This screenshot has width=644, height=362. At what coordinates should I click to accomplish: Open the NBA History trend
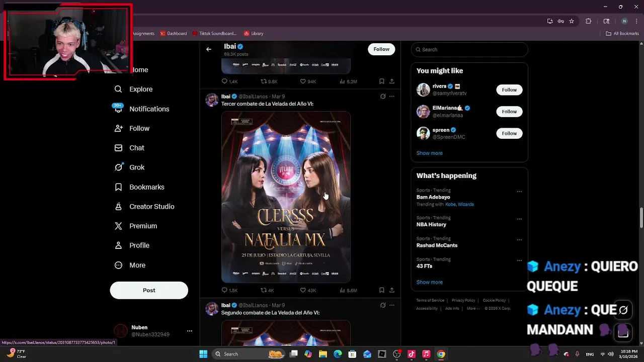click(x=431, y=225)
